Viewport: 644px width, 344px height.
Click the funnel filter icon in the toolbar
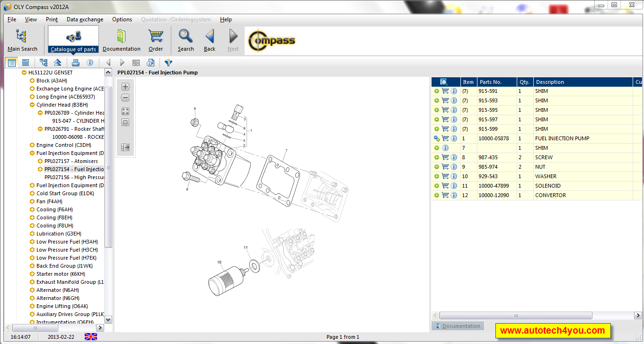click(168, 62)
